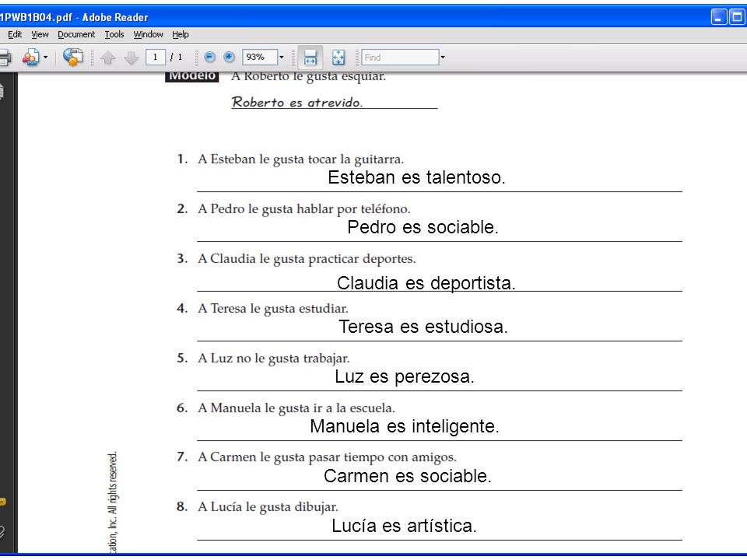747x560 pixels.
Task: Maximize the Adobe Reader window
Action: (x=737, y=17)
